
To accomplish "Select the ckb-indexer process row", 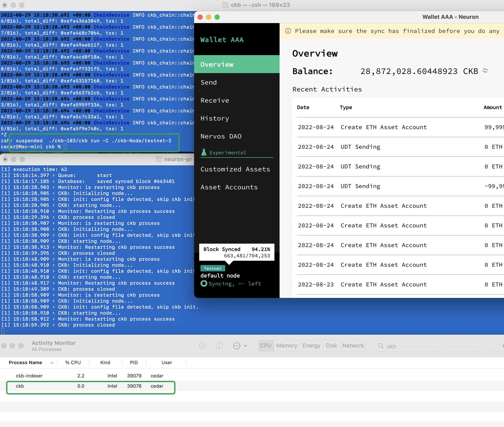I will tap(252, 376).
